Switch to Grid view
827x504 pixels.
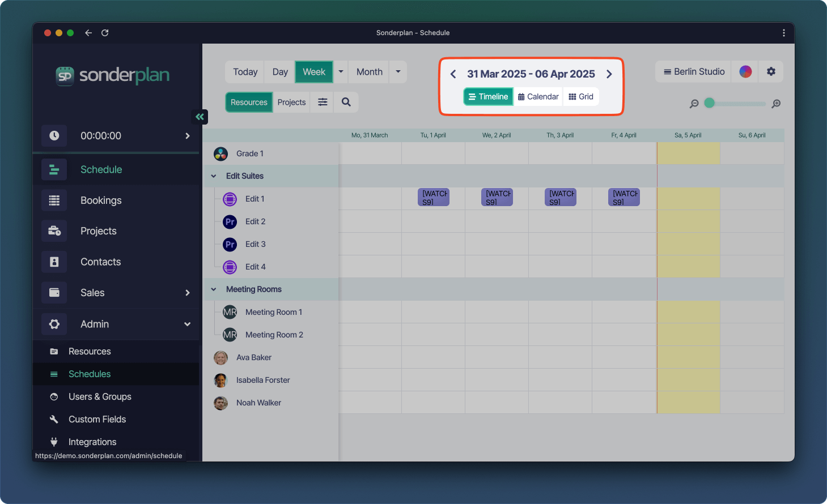click(x=581, y=96)
